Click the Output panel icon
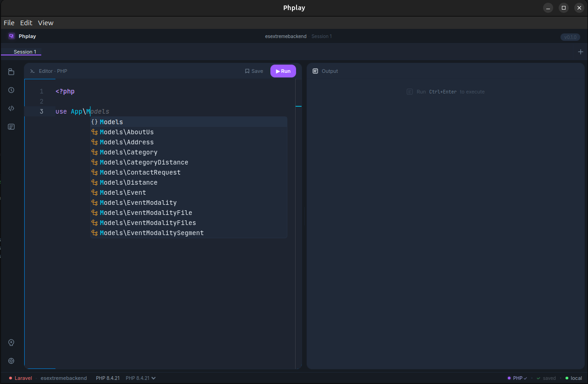The height and width of the screenshot is (384, 588). (x=315, y=71)
